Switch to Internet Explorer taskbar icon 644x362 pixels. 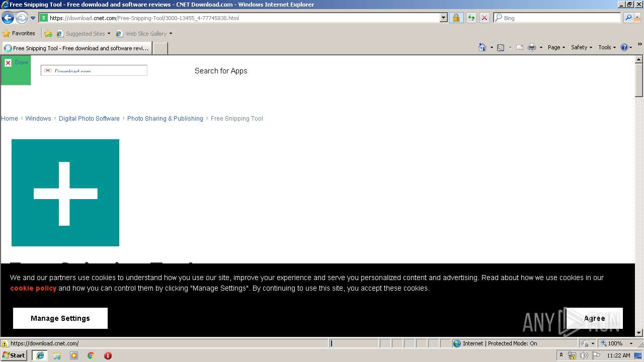pos(40,355)
